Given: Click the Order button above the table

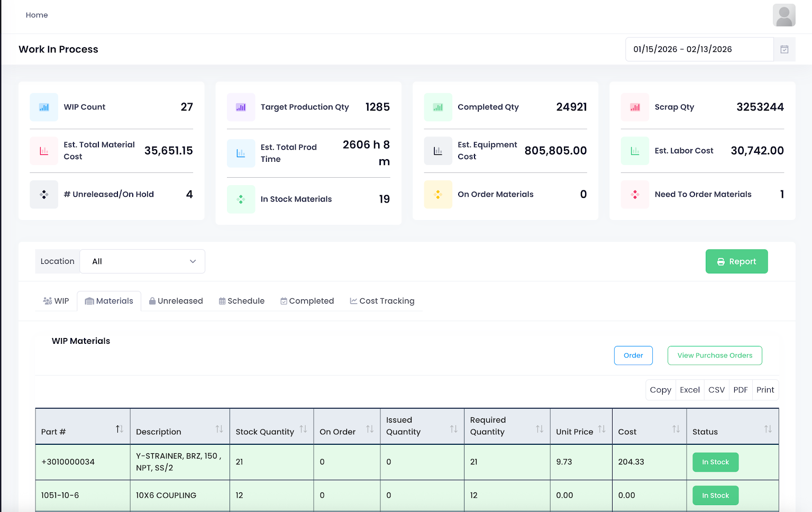Looking at the screenshot, I should [x=633, y=355].
